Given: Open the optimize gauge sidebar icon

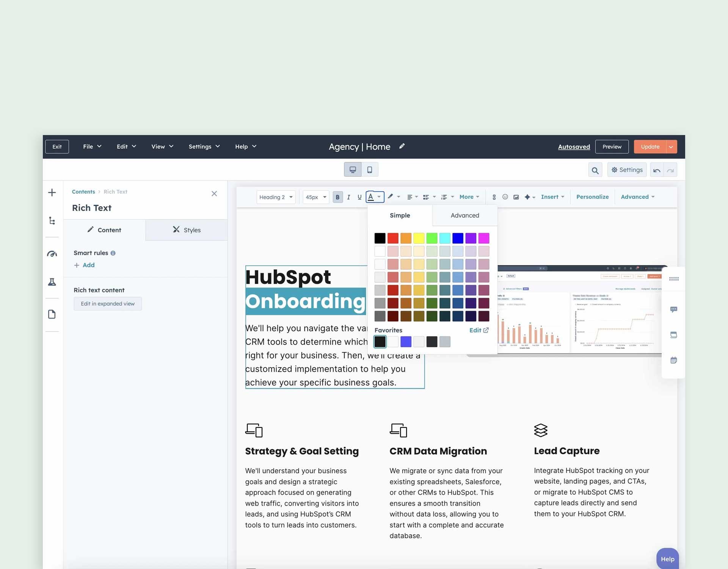Looking at the screenshot, I should (x=52, y=254).
